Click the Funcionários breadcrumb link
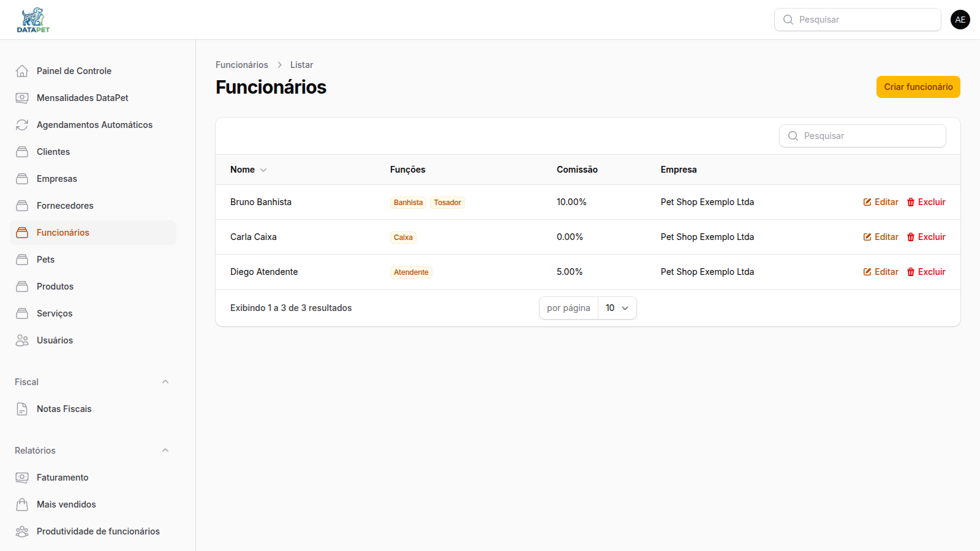980x551 pixels. 242,65
